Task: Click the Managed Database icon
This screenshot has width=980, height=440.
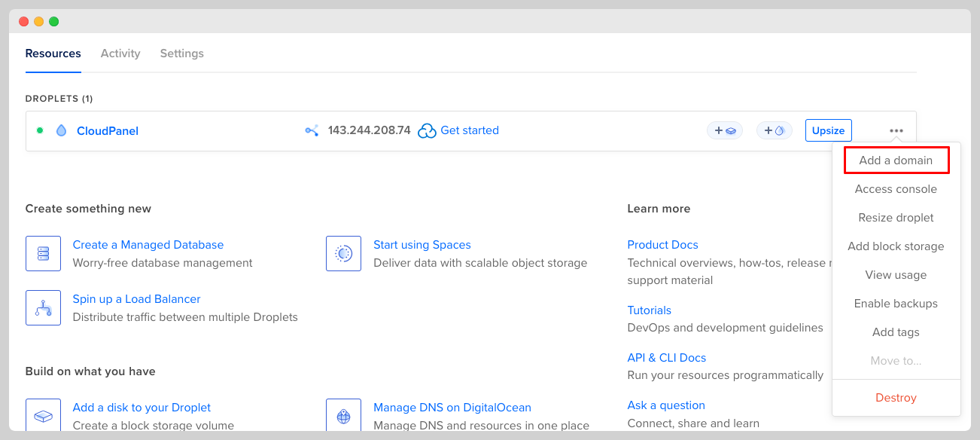Action: [x=43, y=253]
